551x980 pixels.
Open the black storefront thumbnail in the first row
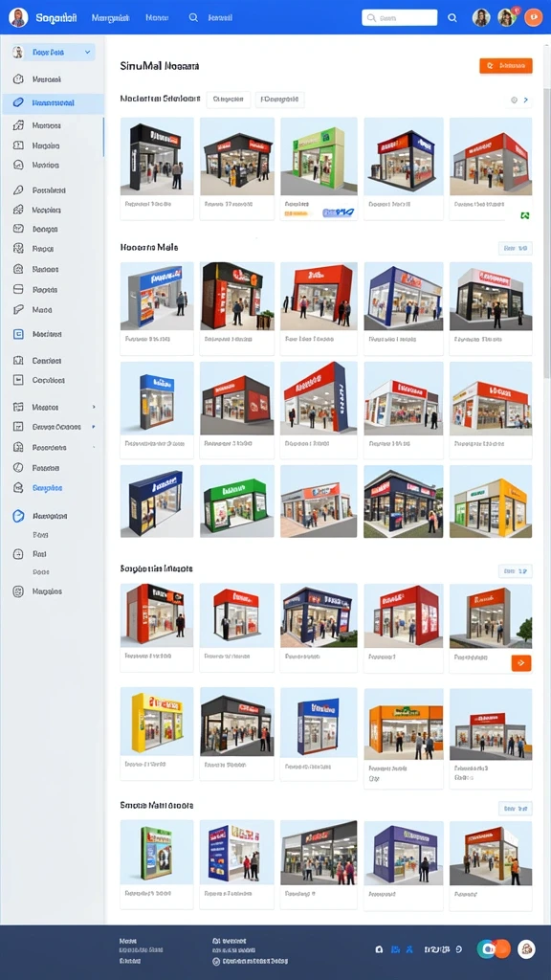(x=156, y=156)
